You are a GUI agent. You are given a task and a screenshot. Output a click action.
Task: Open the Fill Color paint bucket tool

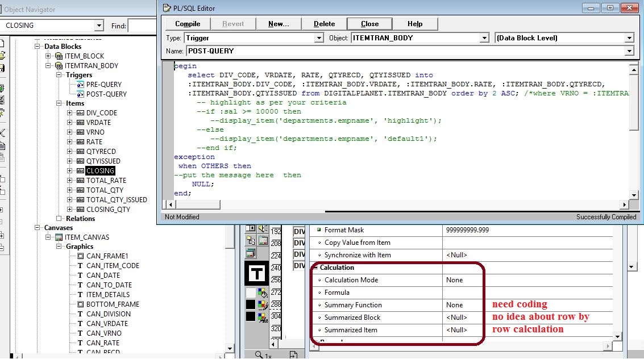tap(263, 293)
